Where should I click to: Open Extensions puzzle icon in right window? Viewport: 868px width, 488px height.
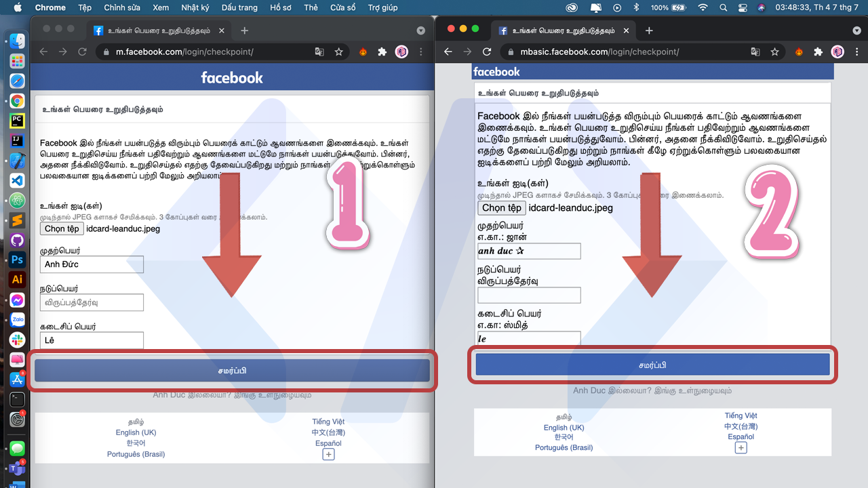point(818,52)
